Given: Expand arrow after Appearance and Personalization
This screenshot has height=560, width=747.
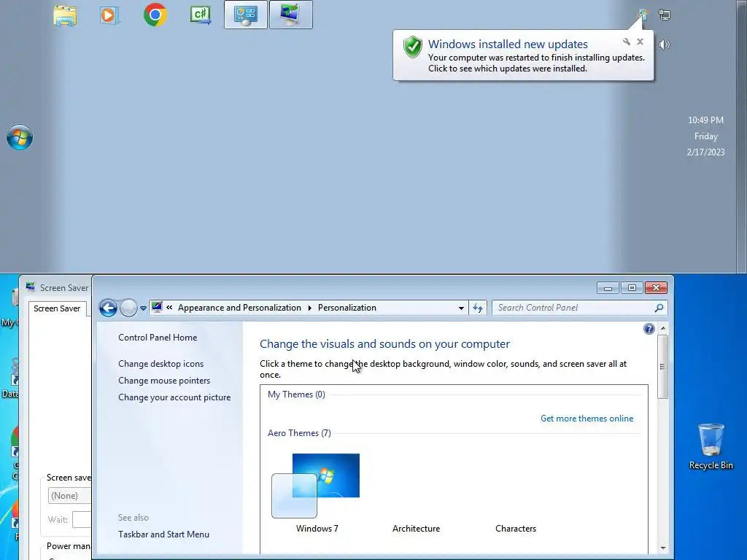Looking at the screenshot, I should coord(309,308).
